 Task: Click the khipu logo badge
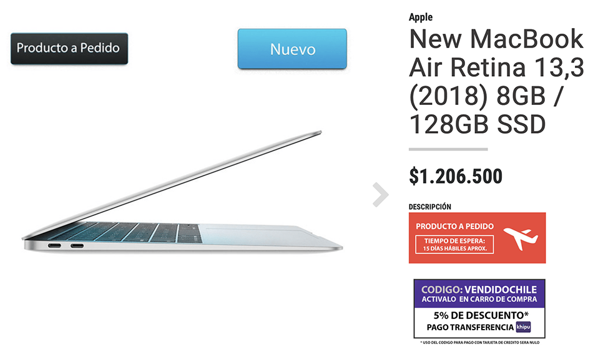pos(524,327)
